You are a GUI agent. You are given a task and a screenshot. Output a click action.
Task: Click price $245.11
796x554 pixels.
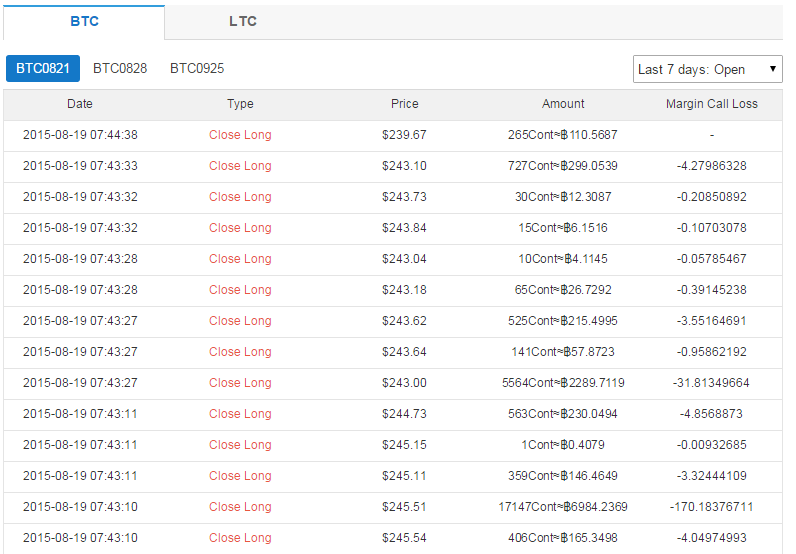pos(404,476)
